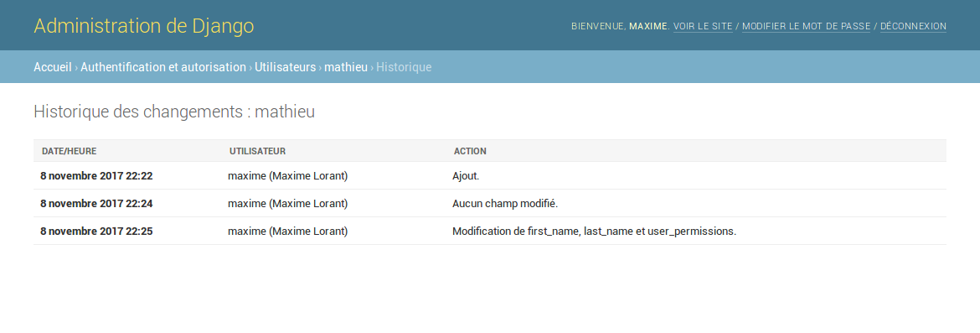
Task: Click the VOIR LE SITE link
Action: [x=703, y=26]
